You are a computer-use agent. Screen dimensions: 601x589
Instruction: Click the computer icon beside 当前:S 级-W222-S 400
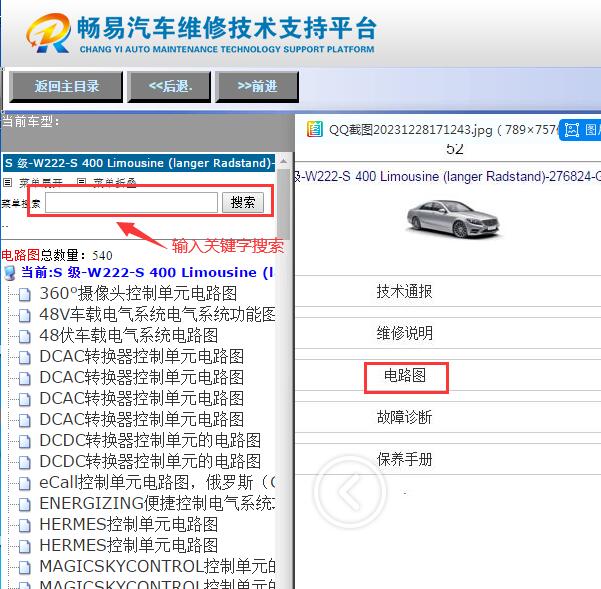pos(9,273)
